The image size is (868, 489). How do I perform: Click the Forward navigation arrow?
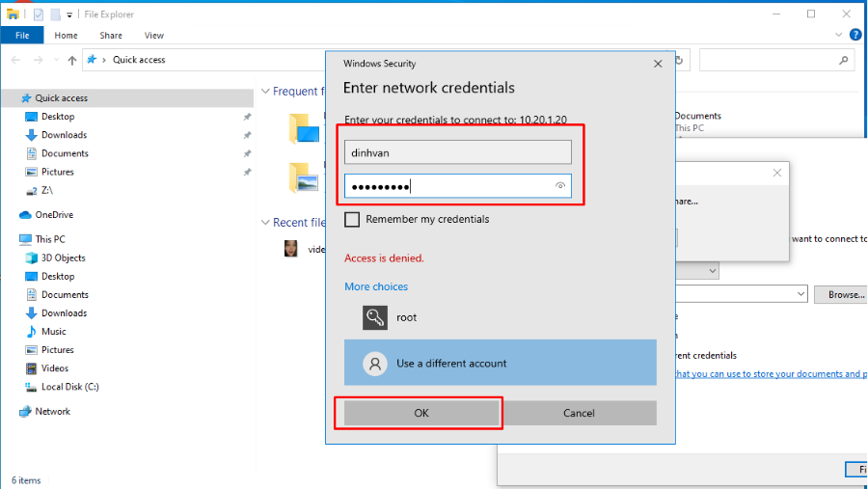(x=38, y=60)
